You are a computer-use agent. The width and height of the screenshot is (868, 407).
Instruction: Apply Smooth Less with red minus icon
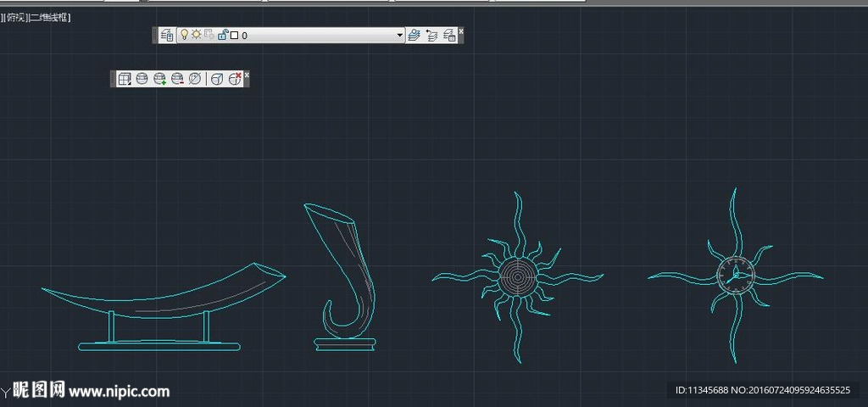(177, 79)
